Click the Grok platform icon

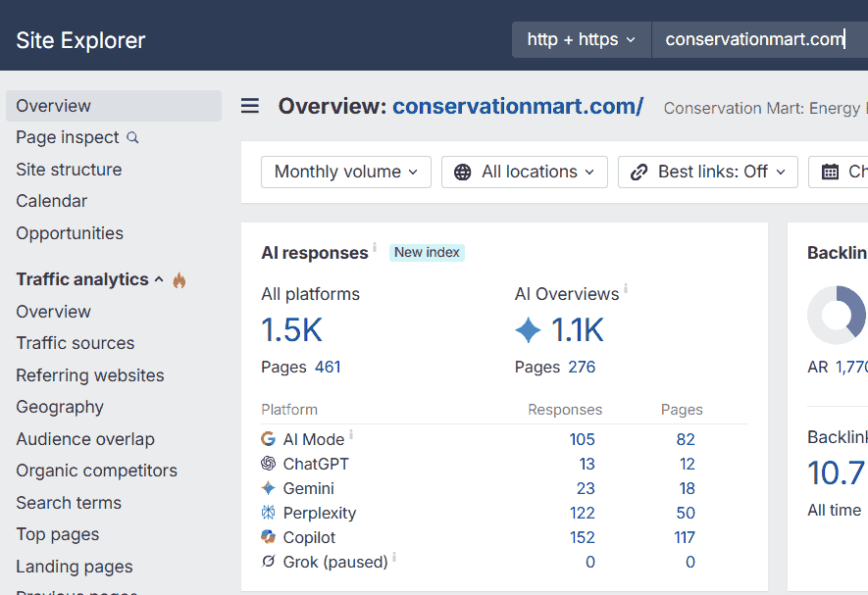click(x=269, y=562)
